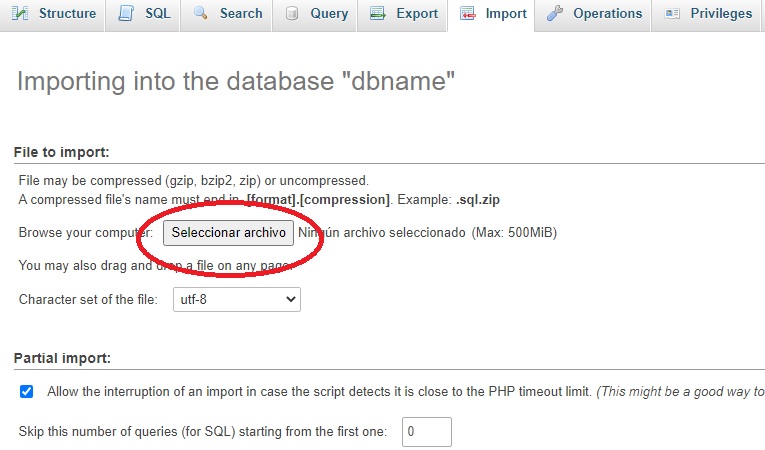The height and width of the screenshot is (450, 765).
Task: Open the SQL tab label
Action: [x=157, y=13]
